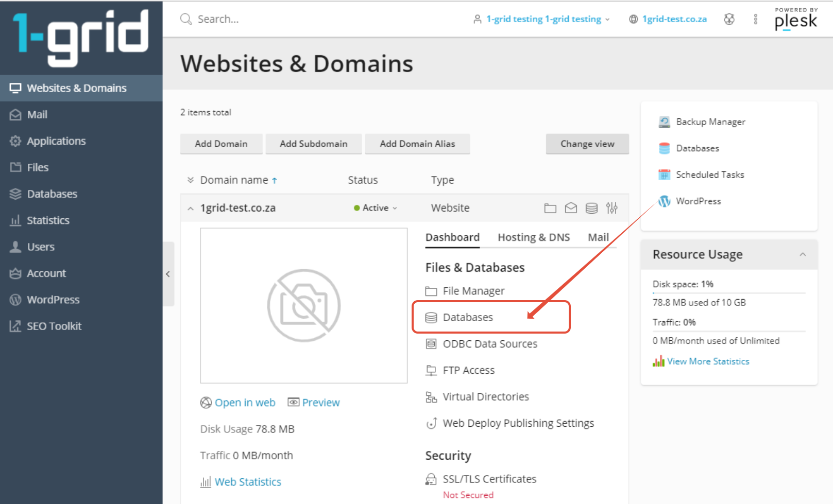Open Files in the sidebar

click(81, 167)
